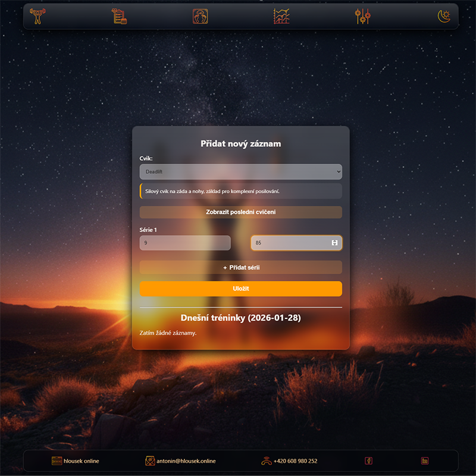Open the training plan clipboard icon
Viewport: 476px width, 476px height.
pos(120,16)
